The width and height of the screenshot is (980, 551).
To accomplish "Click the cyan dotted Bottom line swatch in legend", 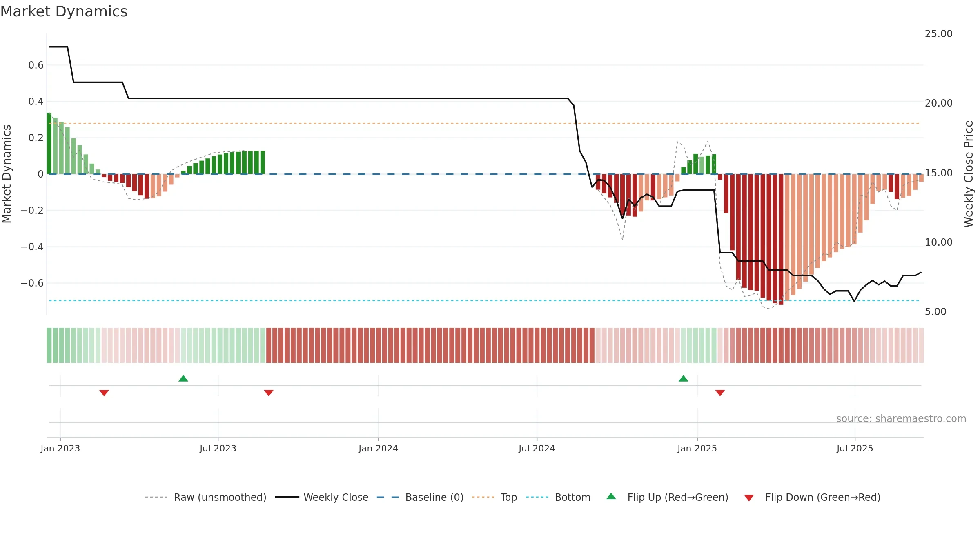I will (537, 497).
